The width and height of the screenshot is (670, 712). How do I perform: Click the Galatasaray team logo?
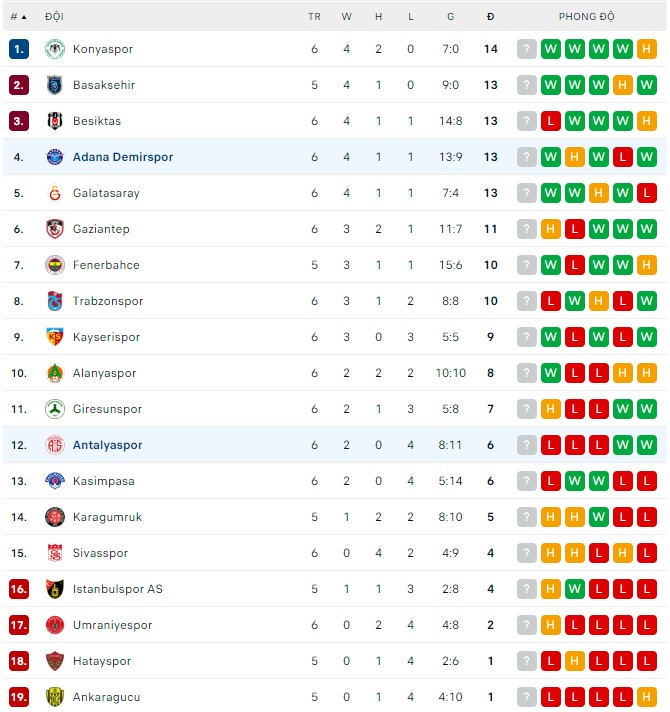54,193
